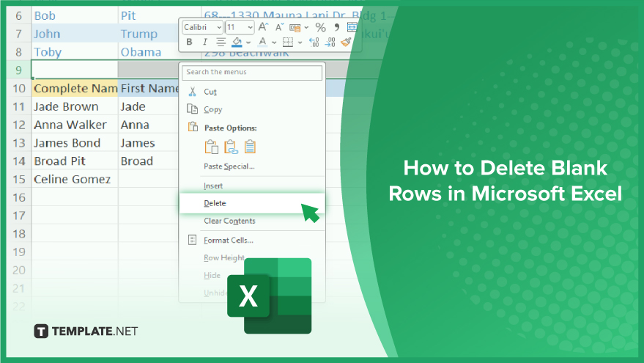Toggle bold formatting in mini toolbar

tap(189, 42)
